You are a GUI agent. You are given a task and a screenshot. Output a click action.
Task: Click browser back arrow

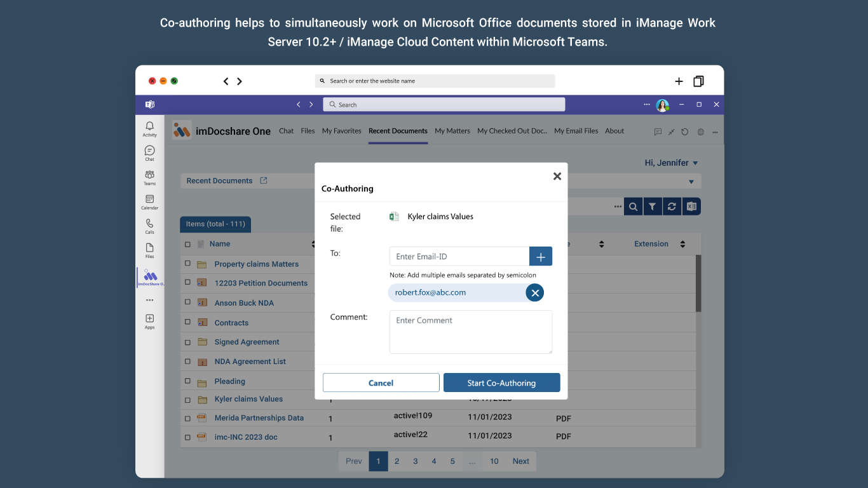coord(226,81)
